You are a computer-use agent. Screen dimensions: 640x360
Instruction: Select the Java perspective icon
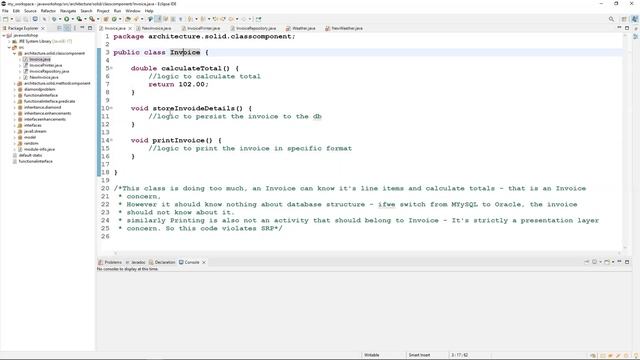tap(635, 19)
